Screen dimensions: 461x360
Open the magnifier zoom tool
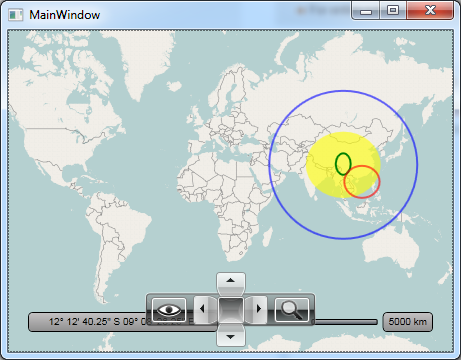coord(292,310)
